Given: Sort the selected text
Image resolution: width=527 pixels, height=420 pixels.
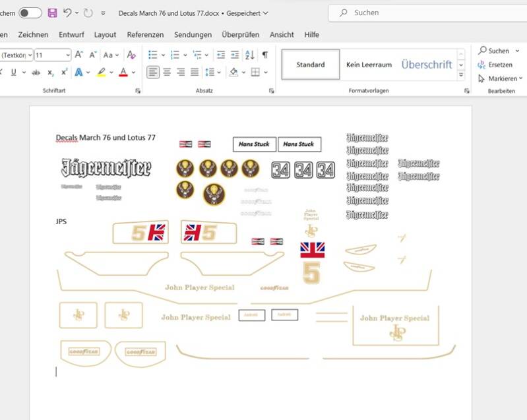Looking at the screenshot, I should pos(250,55).
